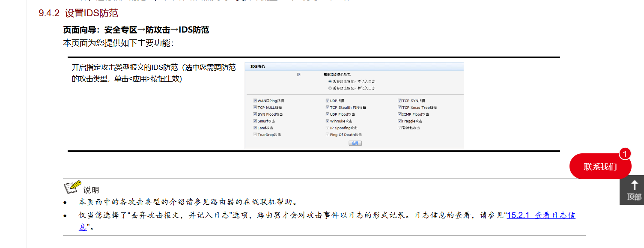Click the greyed 碎片包攻击 checkbox

[x=400, y=128]
